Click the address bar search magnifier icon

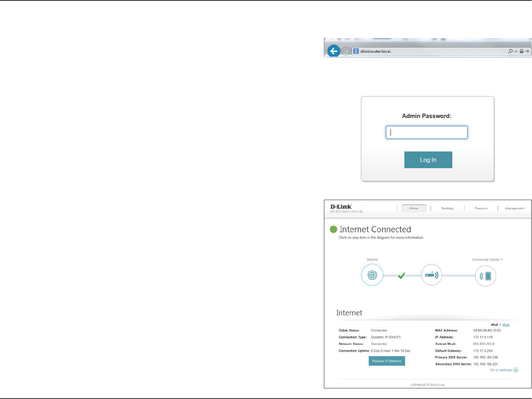click(x=510, y=51)
